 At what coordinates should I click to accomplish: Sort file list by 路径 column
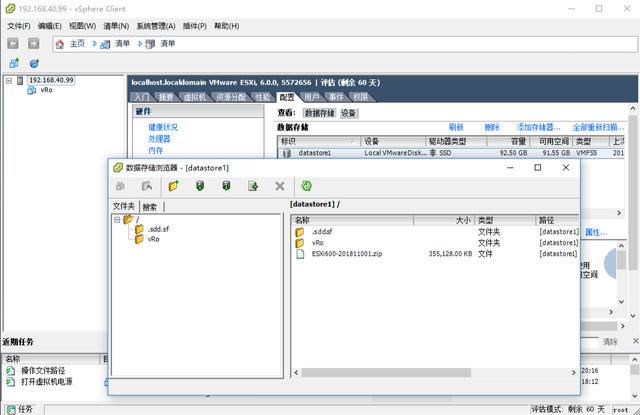[557, 220]
